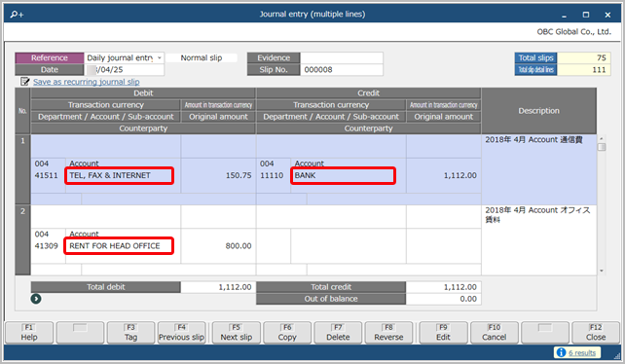
Task: Click the Total slips value 75
Action: coord(583,57)
